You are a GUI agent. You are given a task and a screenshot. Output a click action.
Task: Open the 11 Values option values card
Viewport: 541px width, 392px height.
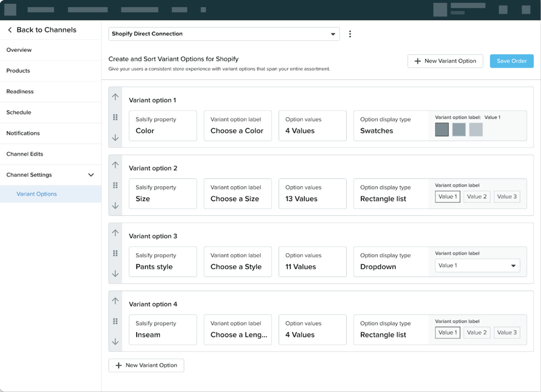point(313,262)
